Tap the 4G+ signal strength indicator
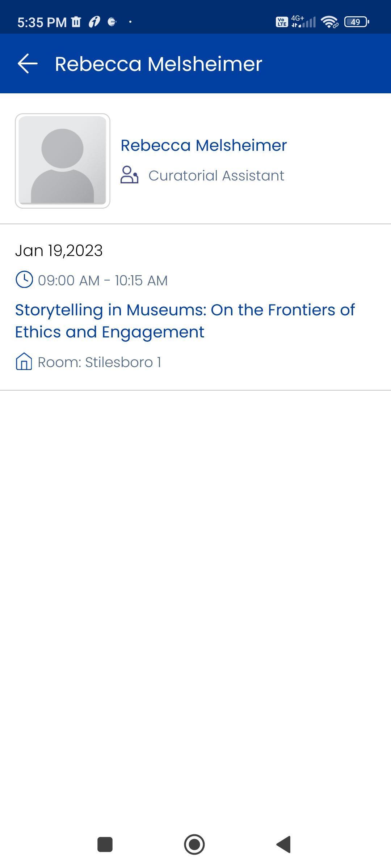 pyautogui.click(x=303, y=22)
